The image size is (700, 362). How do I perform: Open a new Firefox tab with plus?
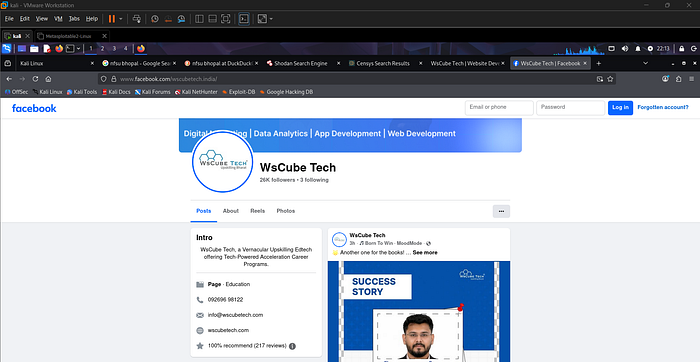[x=599, y=63]
